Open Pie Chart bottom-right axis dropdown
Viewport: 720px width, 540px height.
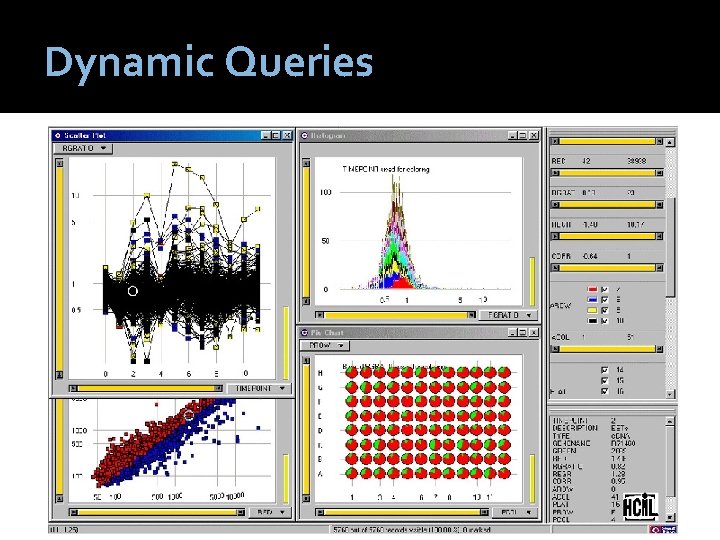pos(514,512)
